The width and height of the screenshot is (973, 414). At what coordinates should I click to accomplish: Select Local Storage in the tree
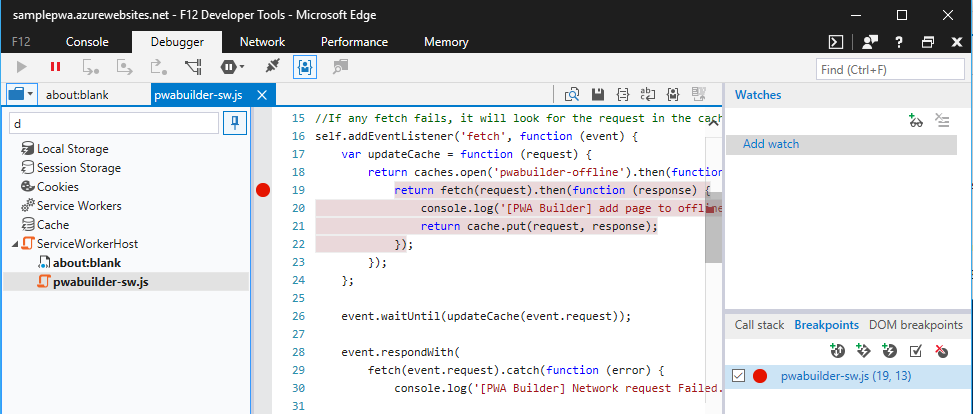tap(73, 149)
